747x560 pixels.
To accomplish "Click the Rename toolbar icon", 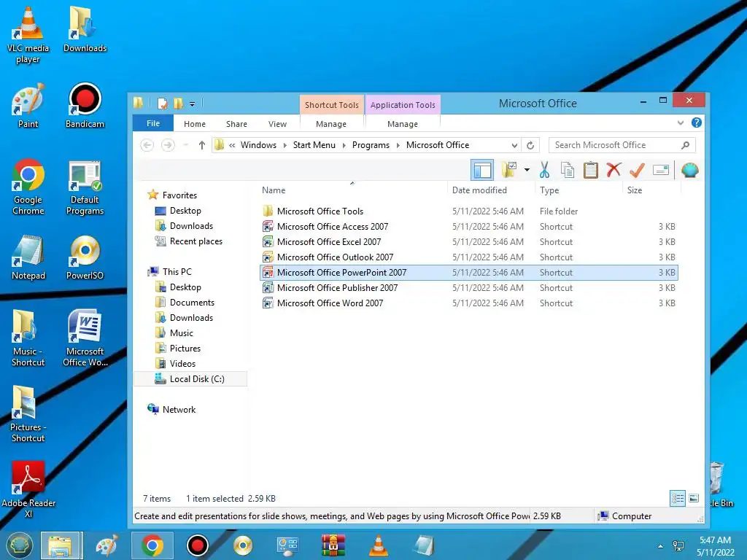I will [661, 170].
